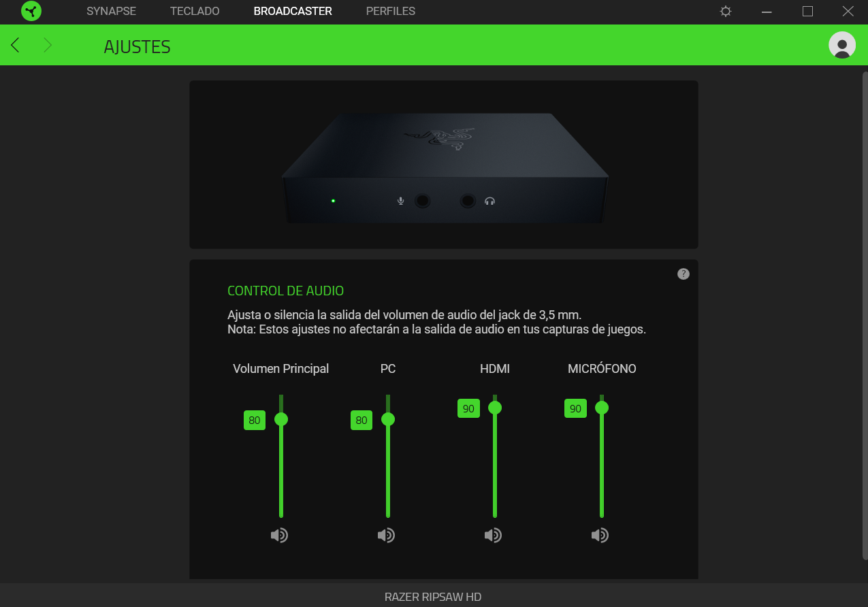Mute the MICRÓFONO channel speaker icon
868x607 pixels.
tap(600, 536)
